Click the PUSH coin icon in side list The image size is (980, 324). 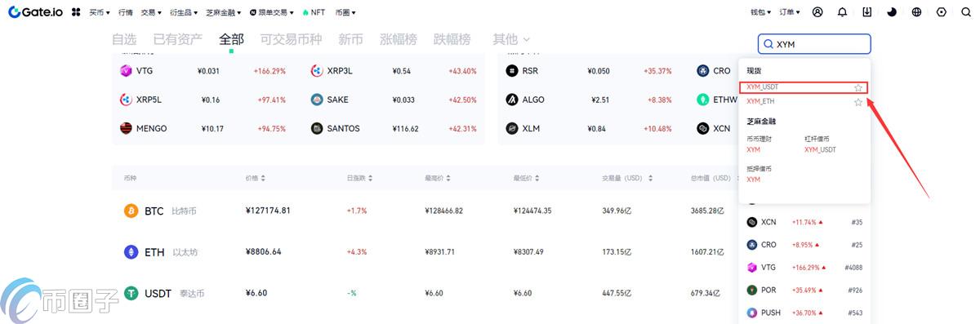tap(752, 313)
